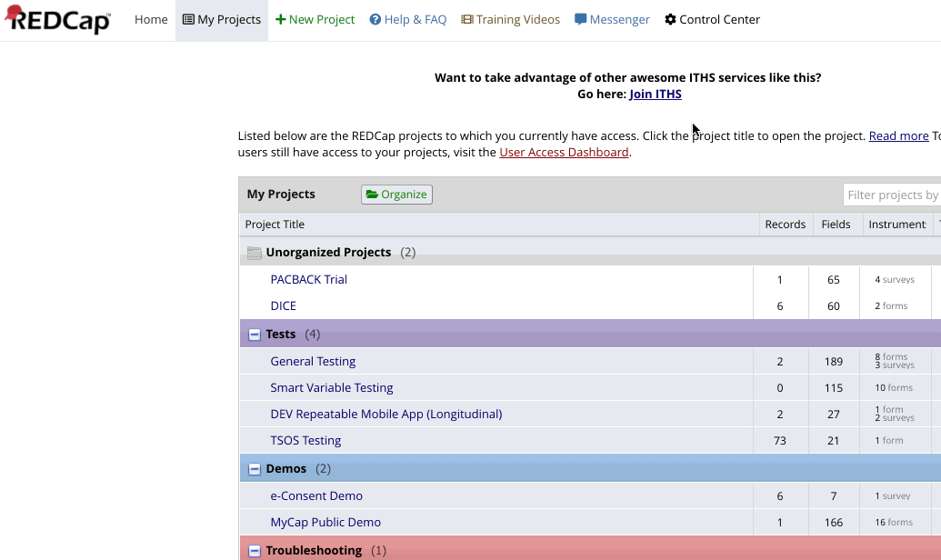The image size is (941, 560).
Task: Click the '1 form' cell for TSOS Testing
Action: [x=889, y=440]
